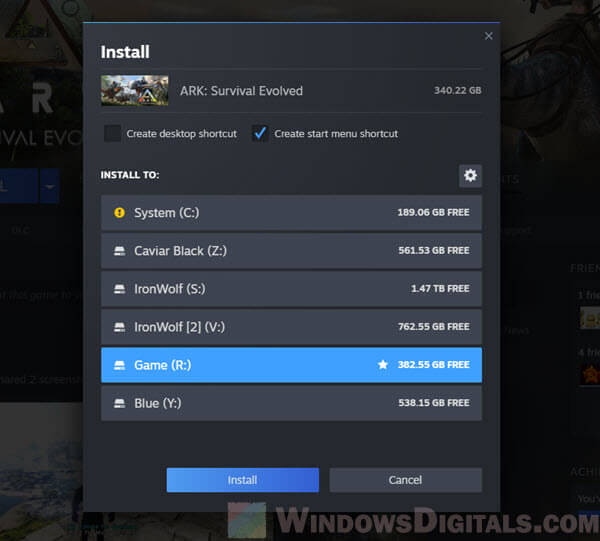Click the drive icon beside Blue (Y:)
This screenshot has height=541, width=600.
[x=119, y=403]
